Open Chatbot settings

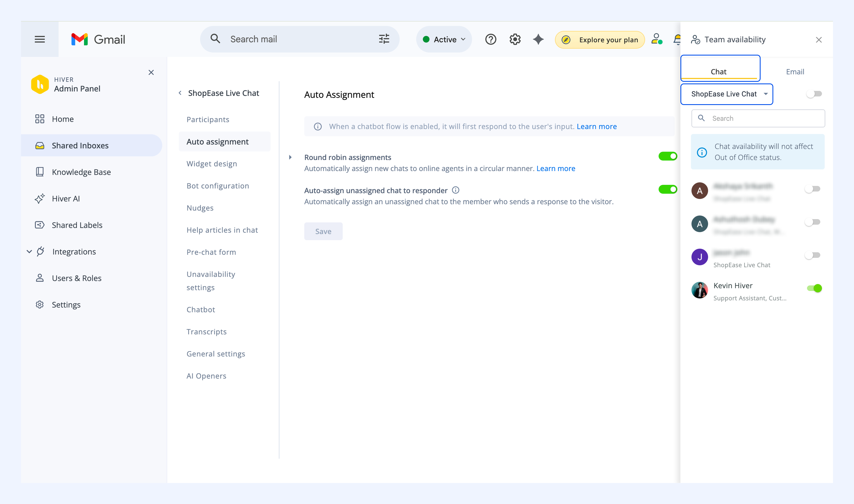[x=201, y=309]
